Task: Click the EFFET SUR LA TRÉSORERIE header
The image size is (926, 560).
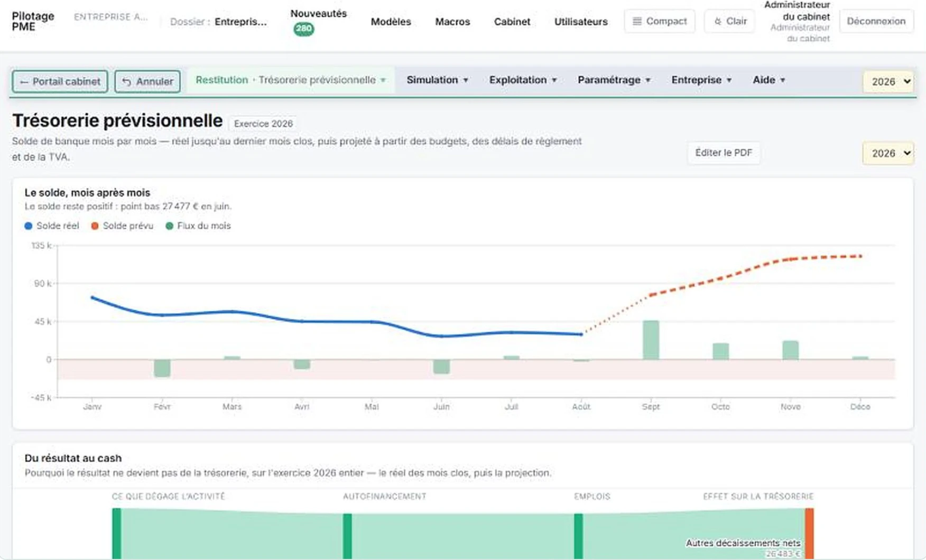Action: 758,497
